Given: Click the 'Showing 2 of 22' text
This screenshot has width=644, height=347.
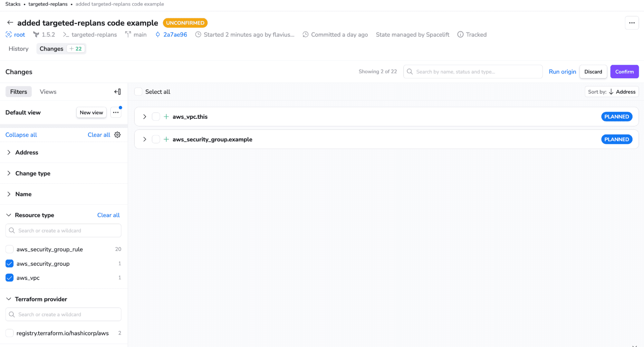Looking at the screenshot, I should (x=378, y=71).
